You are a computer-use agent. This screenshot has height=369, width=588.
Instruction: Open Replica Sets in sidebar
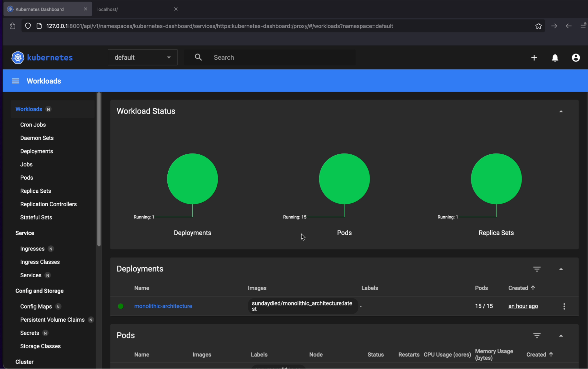pos(36,191)
